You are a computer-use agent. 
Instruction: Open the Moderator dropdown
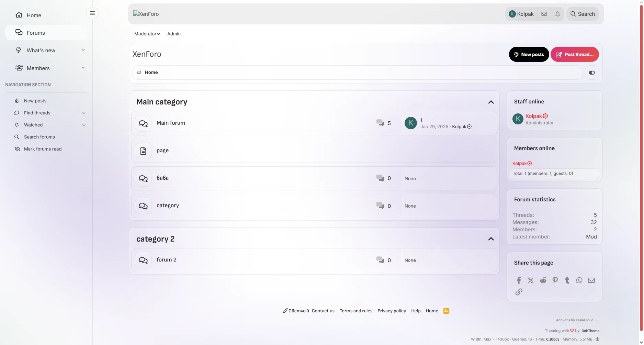click(x=147, y=34)
